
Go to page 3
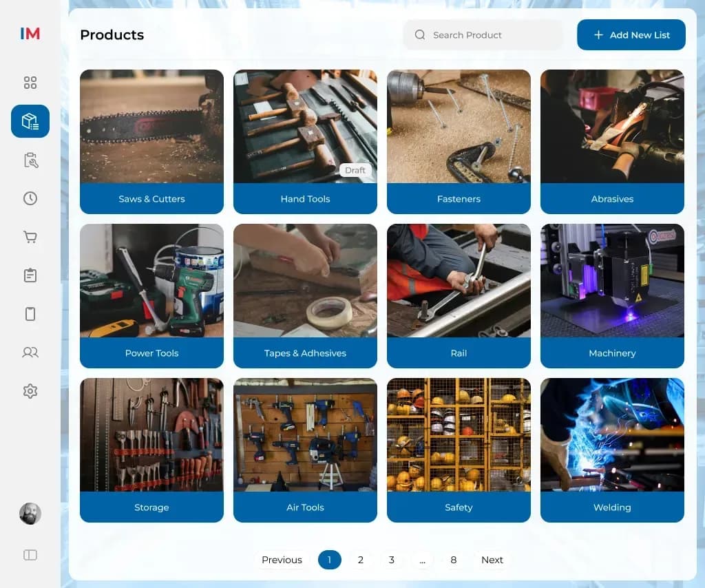tap(392, 560)
